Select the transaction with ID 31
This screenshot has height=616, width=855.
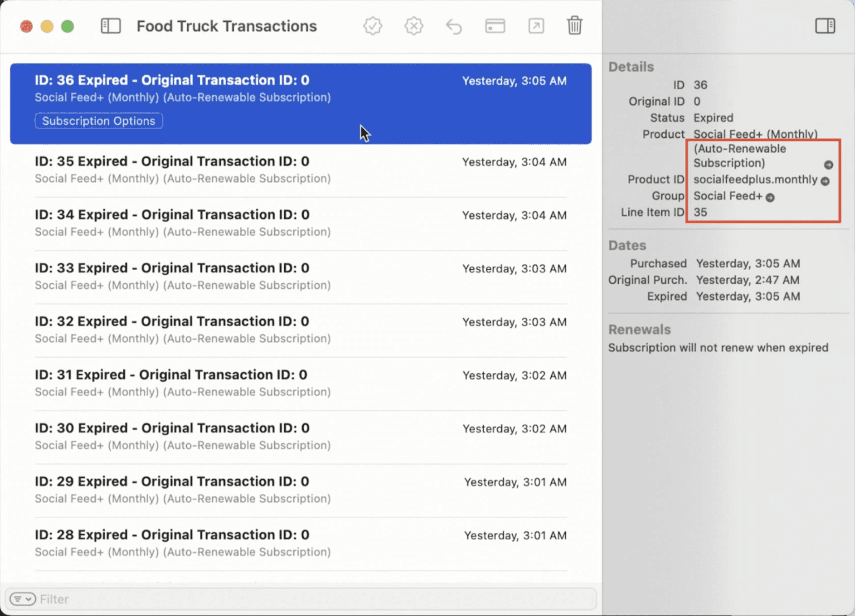[x=298, y=383]
